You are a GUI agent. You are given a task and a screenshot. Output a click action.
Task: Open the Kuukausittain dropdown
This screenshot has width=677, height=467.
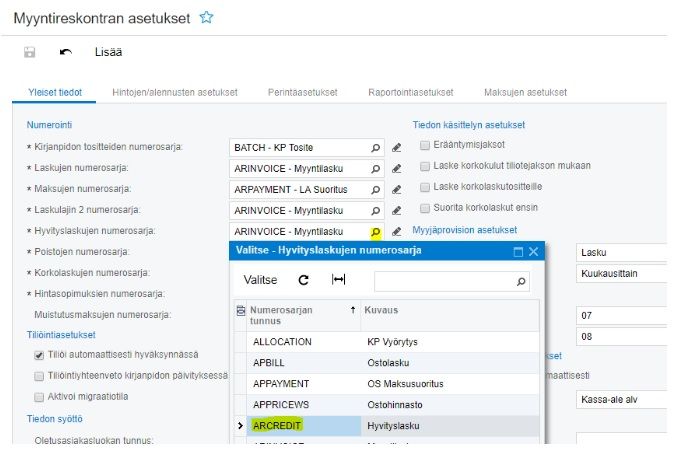click(622, 273)
